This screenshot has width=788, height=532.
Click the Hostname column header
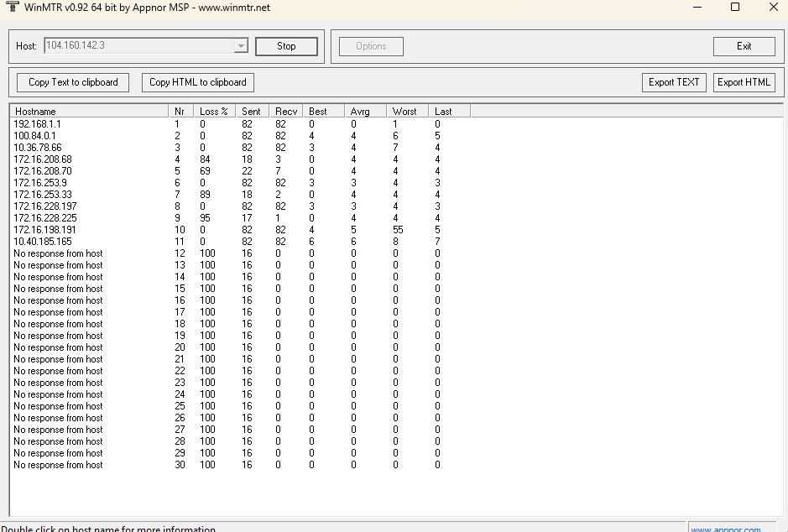(x=88, y=111)
